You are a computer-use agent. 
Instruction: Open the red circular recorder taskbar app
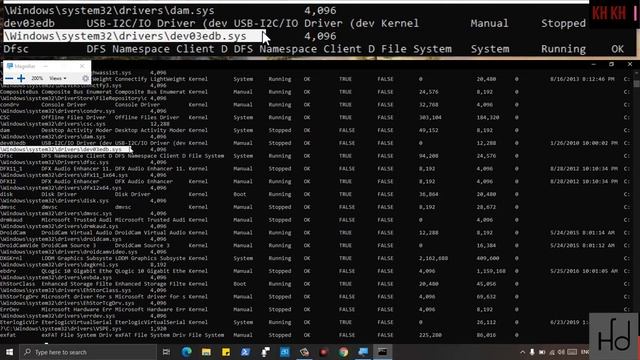(x=324, y=352)
